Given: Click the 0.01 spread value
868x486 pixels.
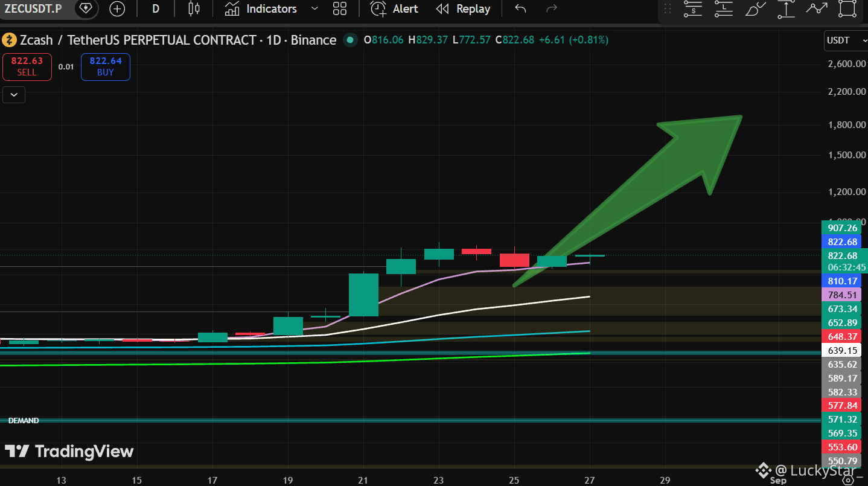Looking at the screenshot, I should tap(66, 66).
